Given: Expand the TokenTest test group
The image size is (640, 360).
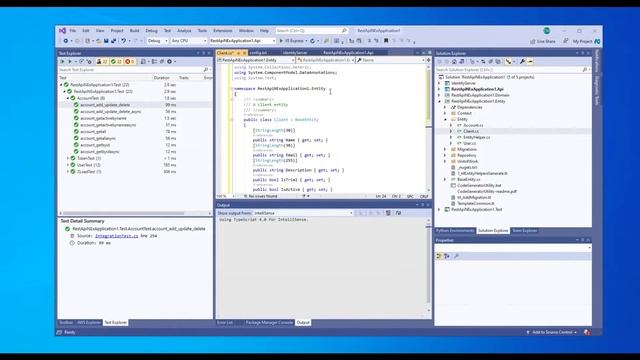Looking at the screenshot, I should click(x=68, y=158).
